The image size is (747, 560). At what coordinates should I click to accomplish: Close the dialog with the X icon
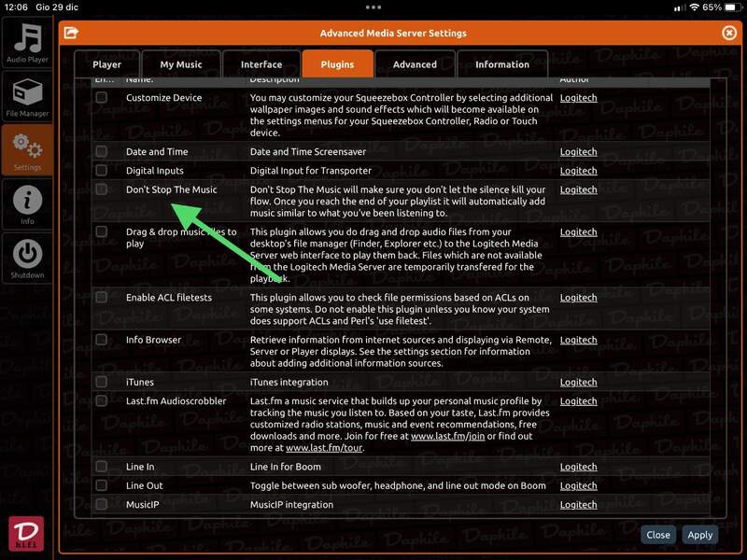[729, 33]
